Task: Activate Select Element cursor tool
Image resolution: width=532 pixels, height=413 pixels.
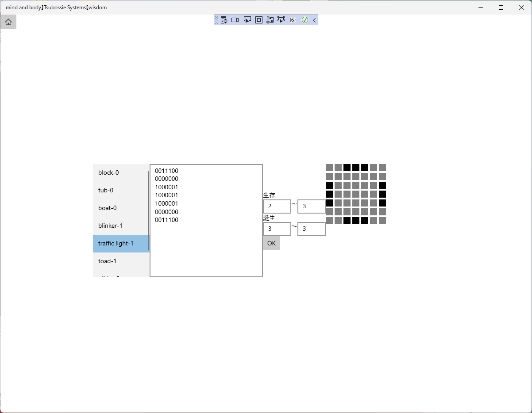Action: pos(247,20)
